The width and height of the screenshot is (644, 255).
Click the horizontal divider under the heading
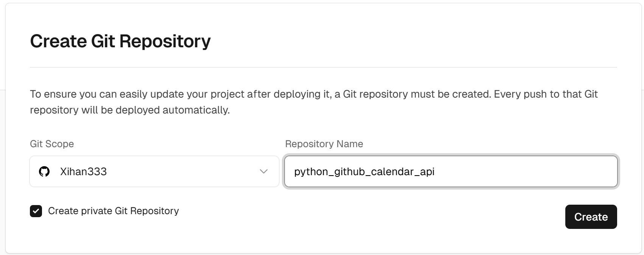coord(324,67)
